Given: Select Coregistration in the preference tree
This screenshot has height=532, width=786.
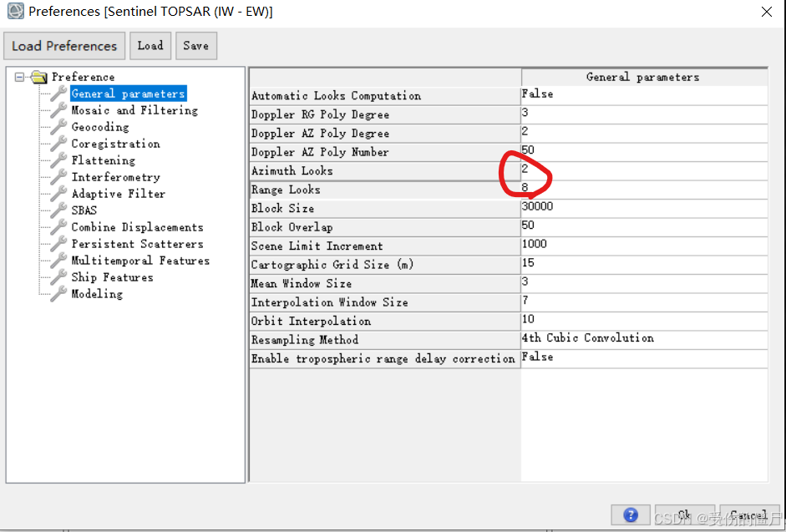Looking at the screenshot, I should point(115,144).
